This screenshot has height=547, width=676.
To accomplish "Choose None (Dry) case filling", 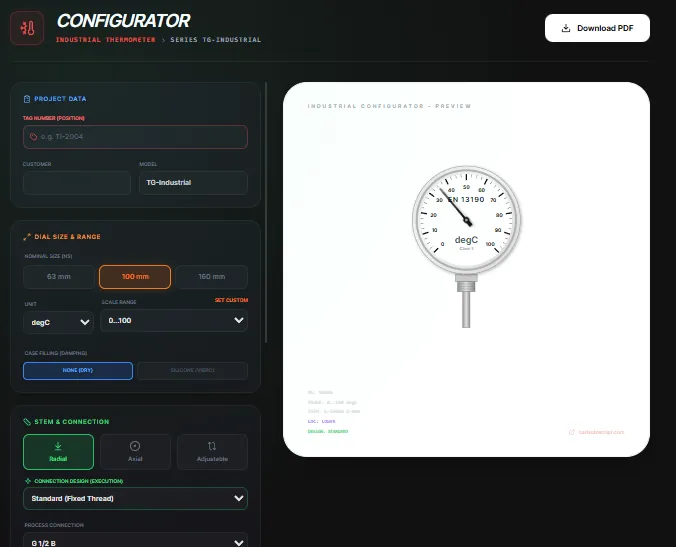I will (x=78, y=371).
